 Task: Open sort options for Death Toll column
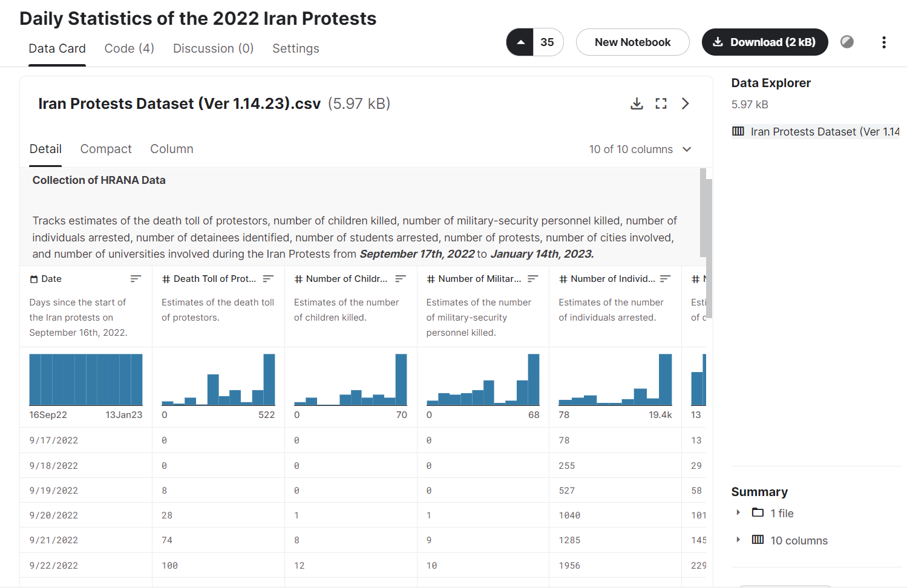(x=268, y=279)
